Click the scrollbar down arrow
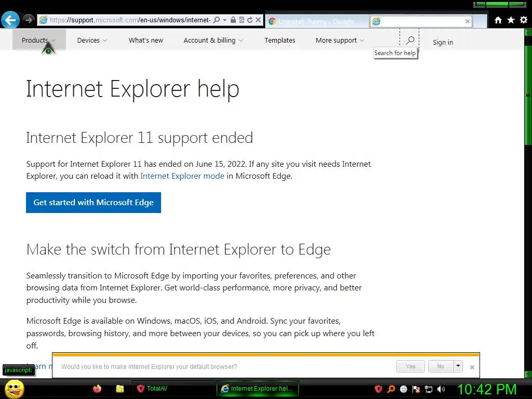The width and height of the screenshot is (532, 399). 528,374
